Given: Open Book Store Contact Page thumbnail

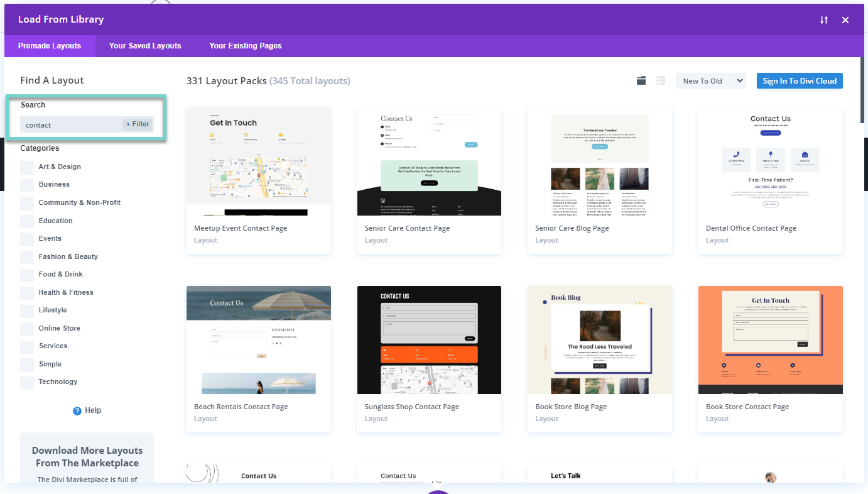Looking at the screenshot, I should click(771, 340).
